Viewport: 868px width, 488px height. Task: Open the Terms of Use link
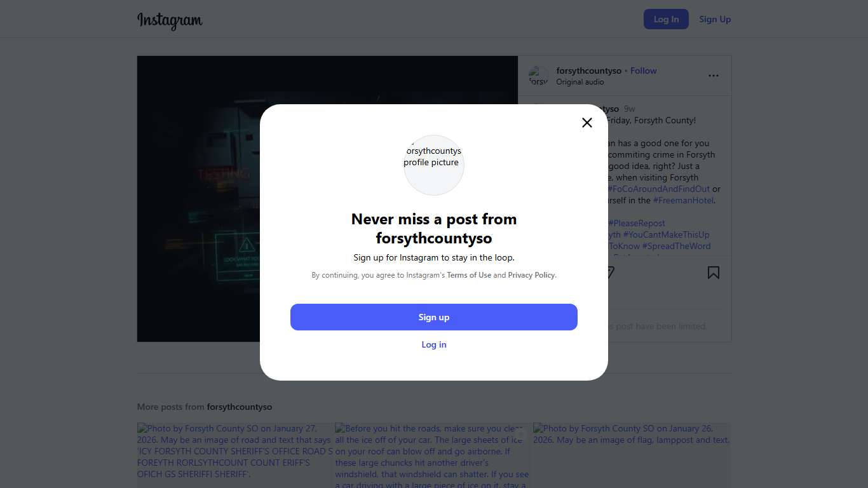469,275
